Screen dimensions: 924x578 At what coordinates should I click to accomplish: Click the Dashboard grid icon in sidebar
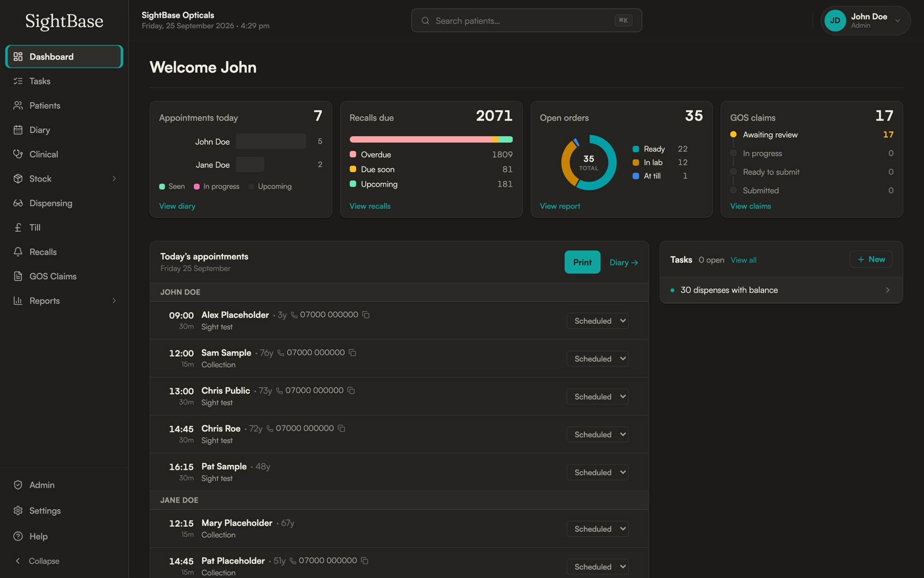pyautogui.click(x=18, y=56)
